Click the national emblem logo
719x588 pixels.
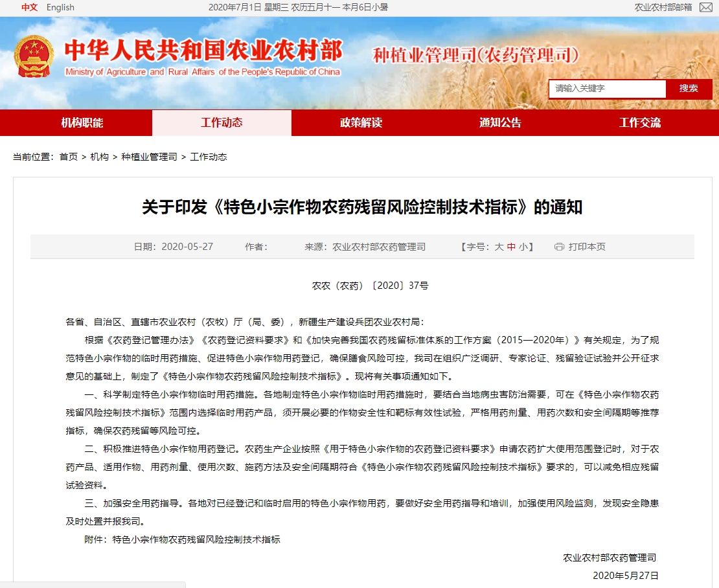coord(34,56)
